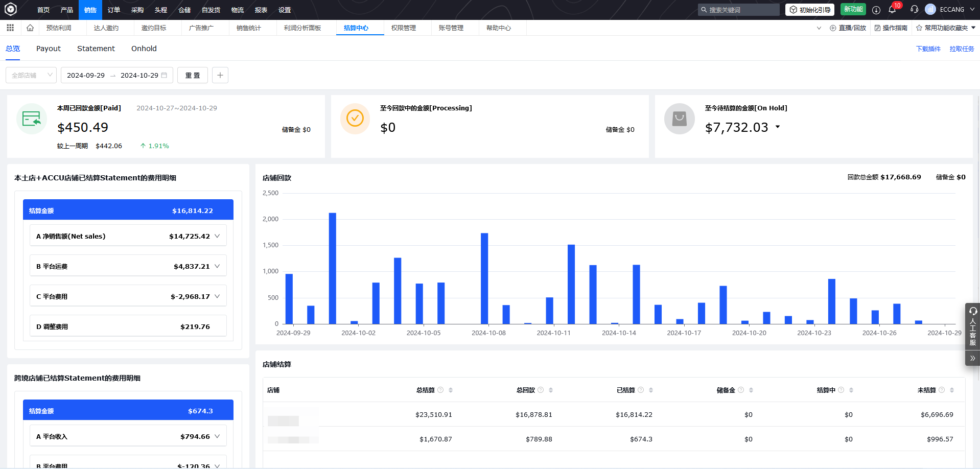This screenshot has width=980, height=469.
Task: Open the 全部店铺 store dropdown
Action: (31, 75)
